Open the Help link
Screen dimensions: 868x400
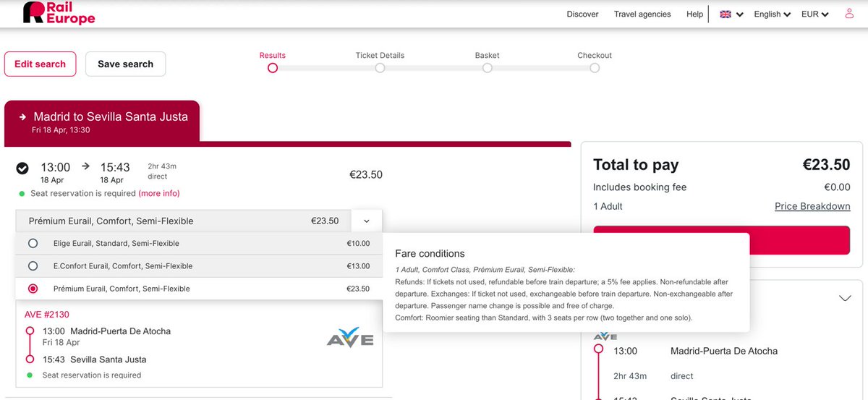click(694, 14)
